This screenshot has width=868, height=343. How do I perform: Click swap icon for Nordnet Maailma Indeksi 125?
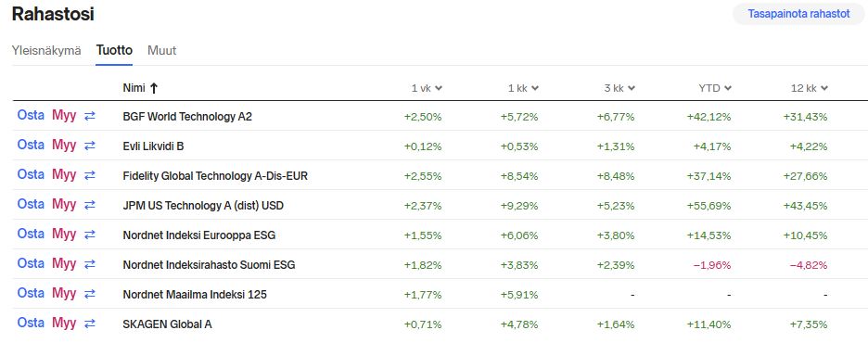click(x=90, y=294)
